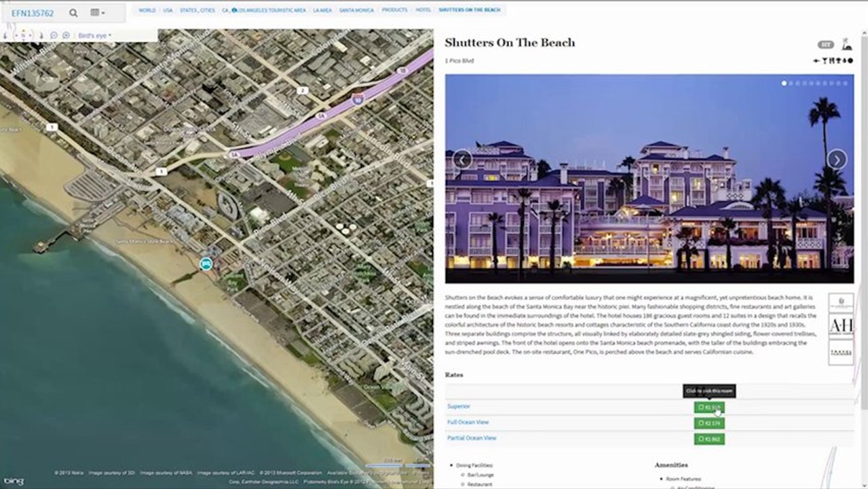Click the main hotel photo

(649, 179)
